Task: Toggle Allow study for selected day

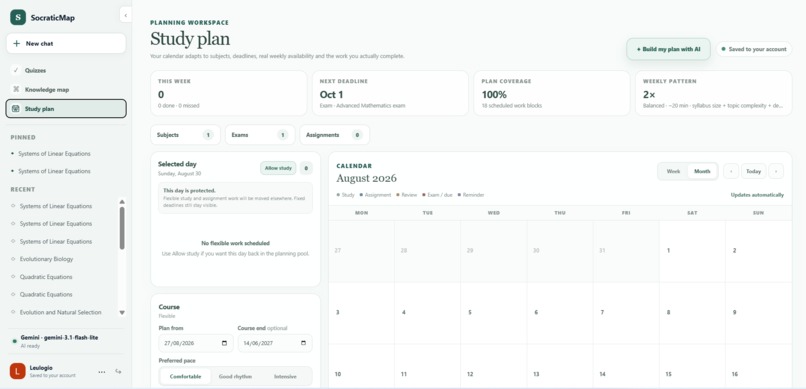Action: point(278,168)
